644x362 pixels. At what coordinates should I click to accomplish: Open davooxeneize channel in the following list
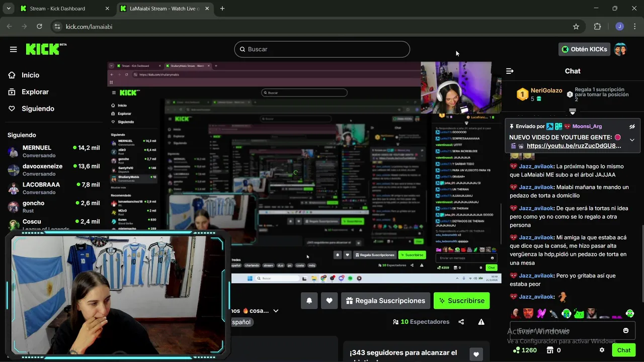(54, 169)
